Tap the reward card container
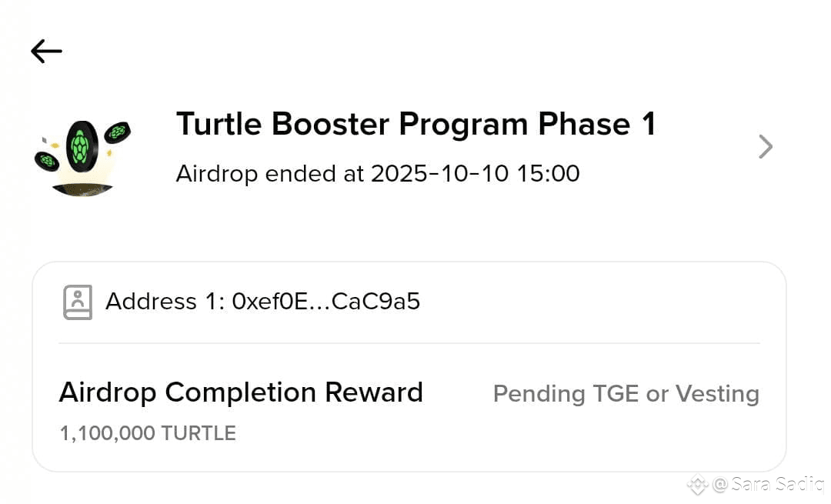Viewport: 831px width, 504px height. [x=409, y=367]
